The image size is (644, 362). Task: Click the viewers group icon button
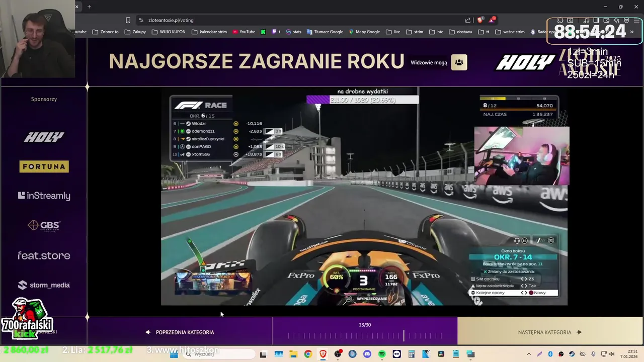pyautogui.click(x=459, y=62)
